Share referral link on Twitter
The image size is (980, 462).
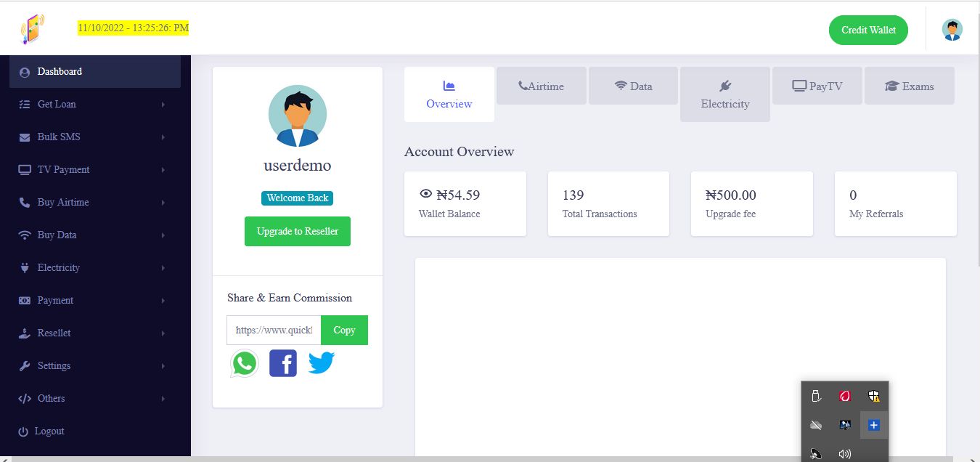(x=322, y=362)
